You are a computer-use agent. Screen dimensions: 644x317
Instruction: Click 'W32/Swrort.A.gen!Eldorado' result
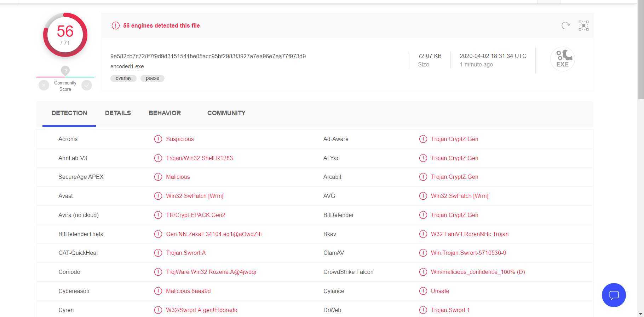202,310
